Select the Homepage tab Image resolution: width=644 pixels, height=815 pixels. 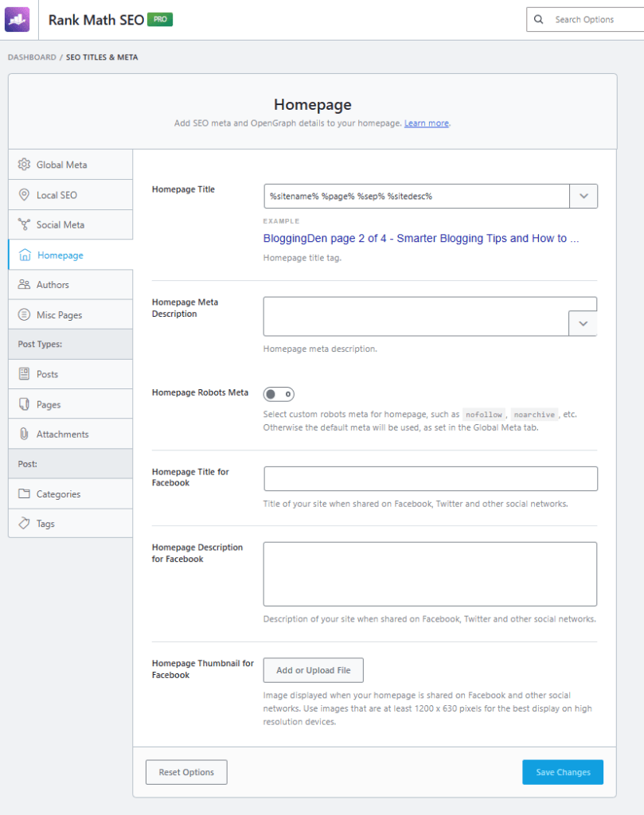point(71,255)
